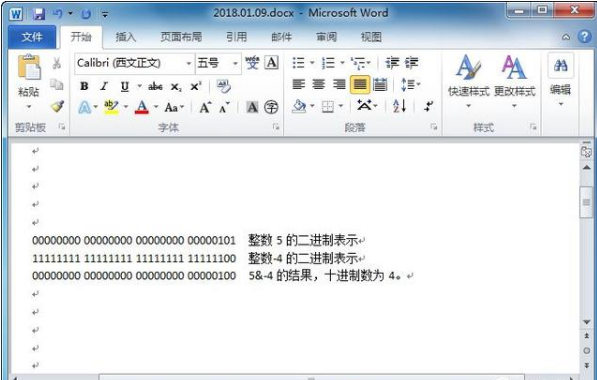
Task: Apply strikethrough (abc) formatting
Action: (x=155, y=86)
